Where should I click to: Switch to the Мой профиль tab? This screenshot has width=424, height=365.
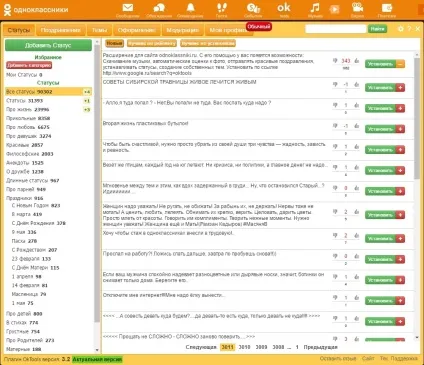pyautogui.click(x=228, y=30)
